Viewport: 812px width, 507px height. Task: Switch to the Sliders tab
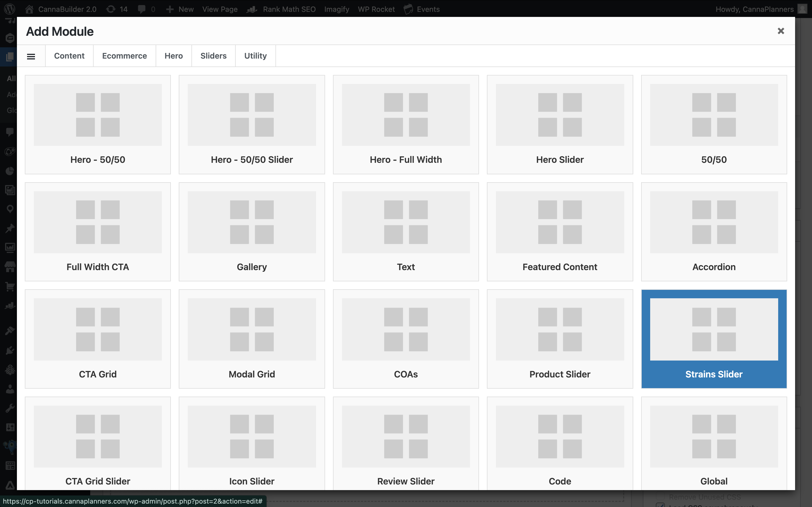point(213,56)
